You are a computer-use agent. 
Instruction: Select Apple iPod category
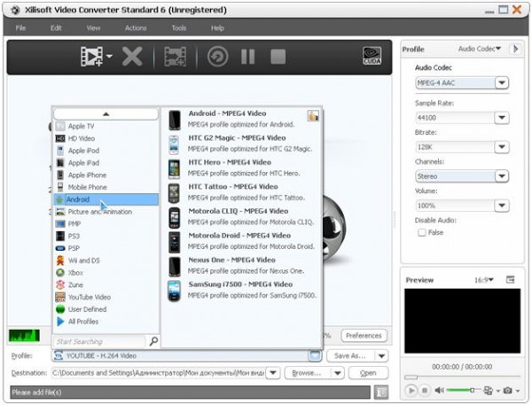[x=106, y=151]
